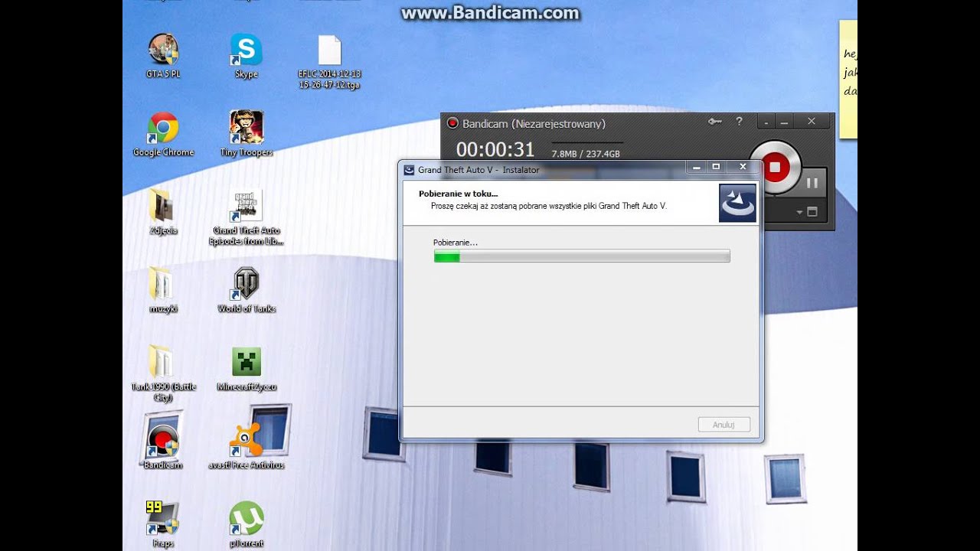Select the Fraps desktop shortcut
The width and height of the screenshot is (980, 551).
pos(163,525)
